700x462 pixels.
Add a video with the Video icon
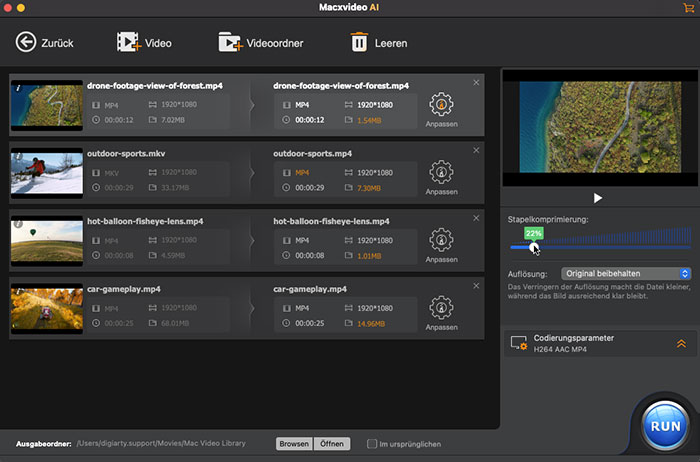pyautogui.click(x=129, y=42)
